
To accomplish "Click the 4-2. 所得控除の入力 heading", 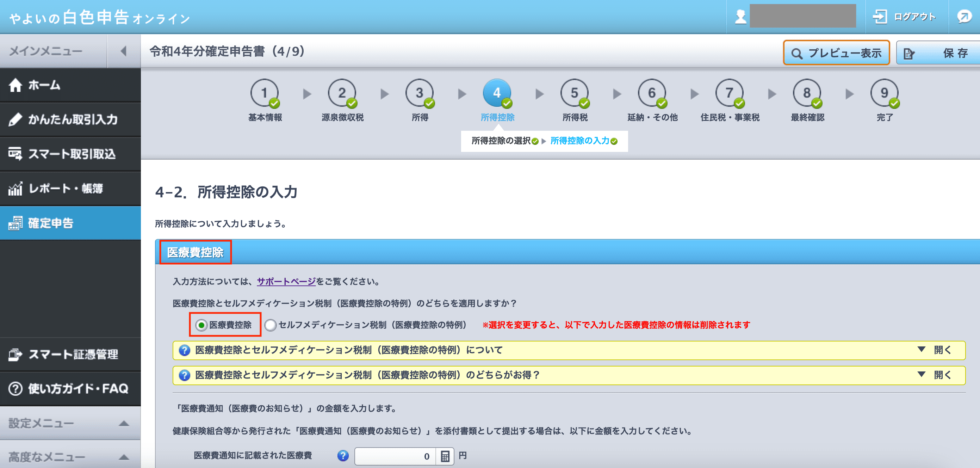I will pos(226,192).
